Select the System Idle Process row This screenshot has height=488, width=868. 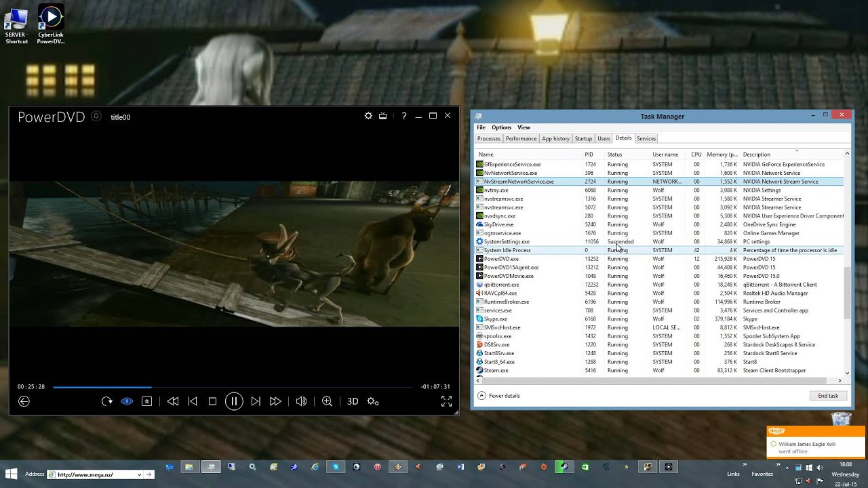pyautogui.click(x=660, y=250)
